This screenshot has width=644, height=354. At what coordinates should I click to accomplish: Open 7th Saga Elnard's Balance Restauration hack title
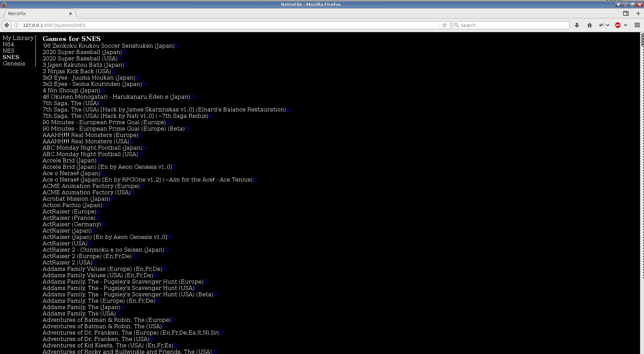point(164,109)
